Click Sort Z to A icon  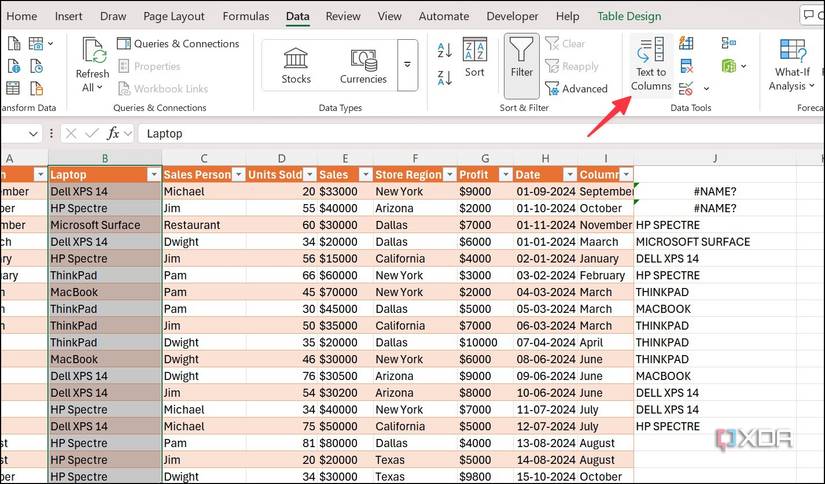click(445, 78)
